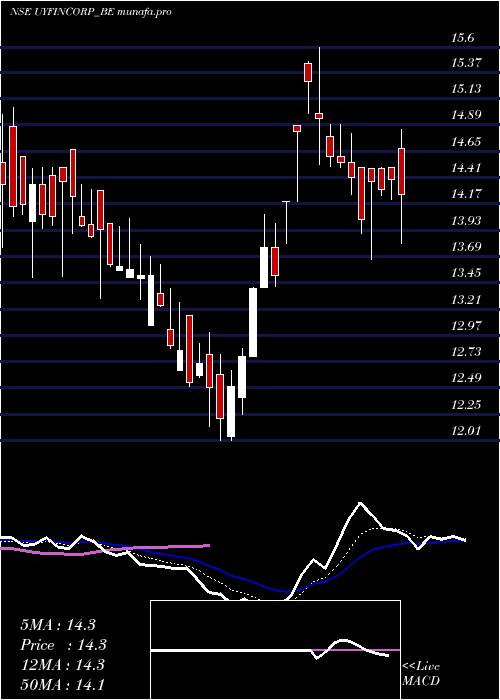
Task: Select the 12.01 price axis label
Action: click(466, 431)
